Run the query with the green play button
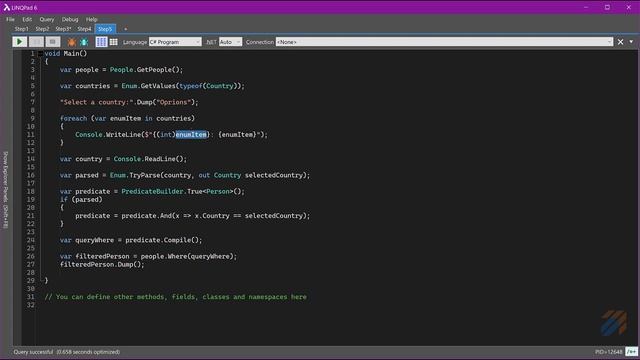640x360 pixels. (x=19, y=42)
